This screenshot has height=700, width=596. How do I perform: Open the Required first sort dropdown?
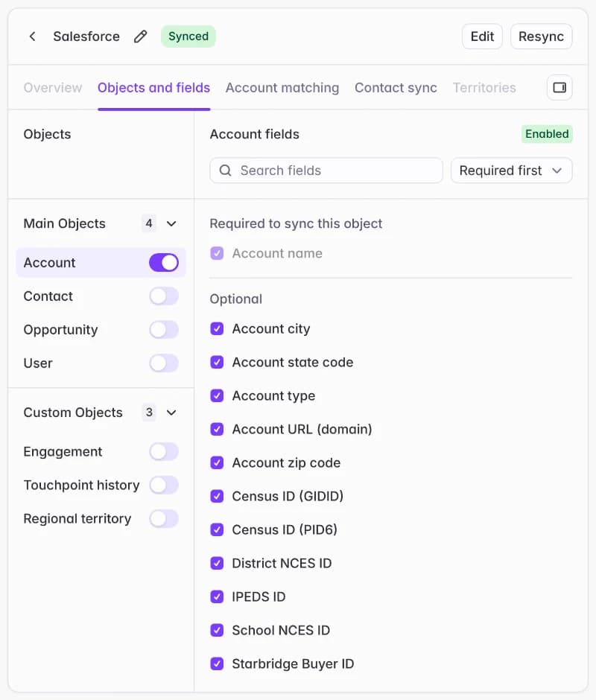coord(512,171)
